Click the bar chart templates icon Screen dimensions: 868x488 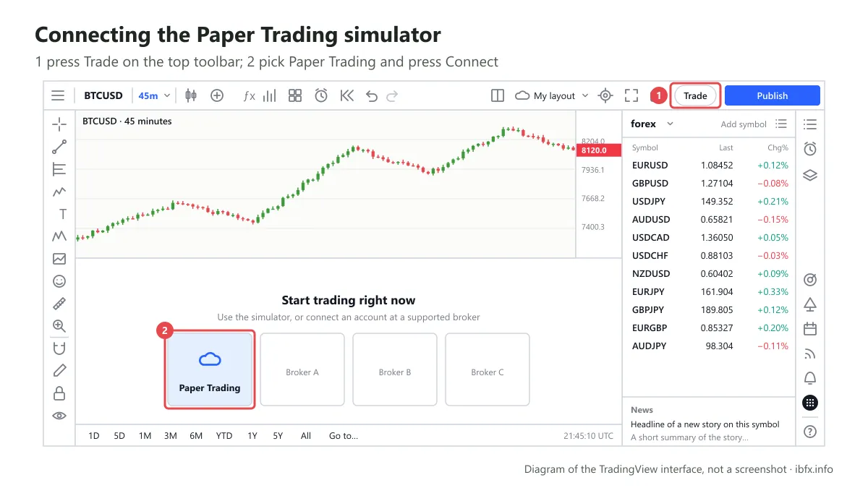click(x=270, y=95)
